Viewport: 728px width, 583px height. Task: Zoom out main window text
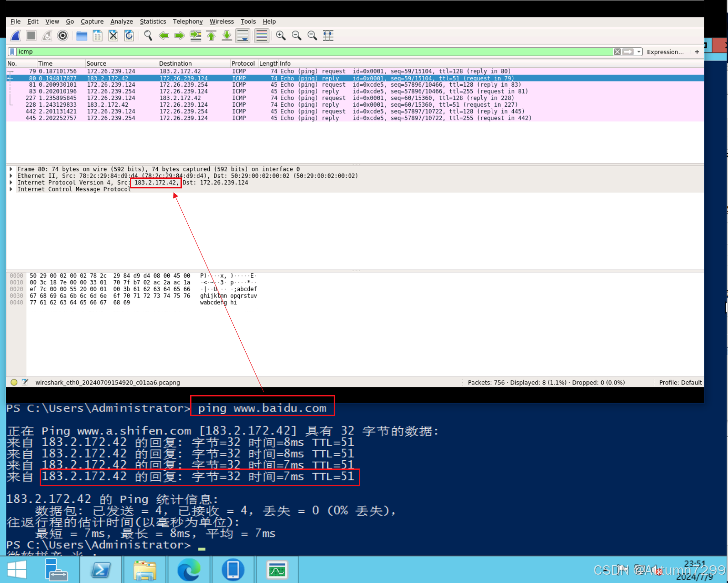tap(297, 36)
